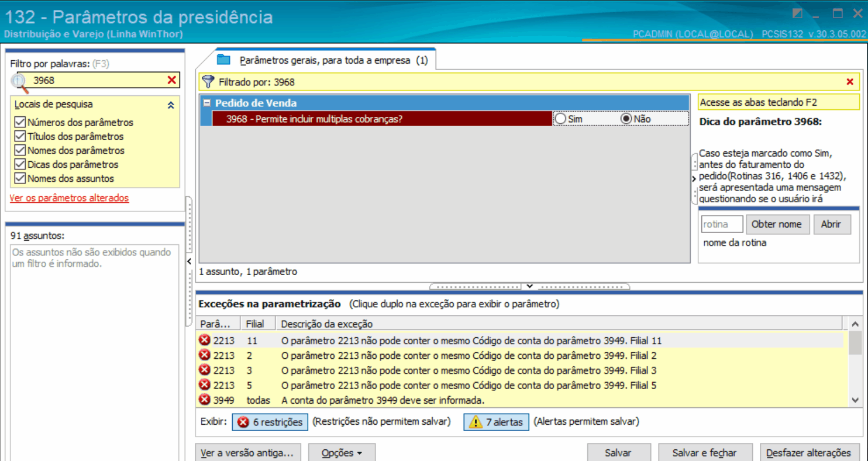868x461 pixels.
Task: Collapse the left panel with the arrow handle
Action: pyautogui.click(x=189, y=262)
